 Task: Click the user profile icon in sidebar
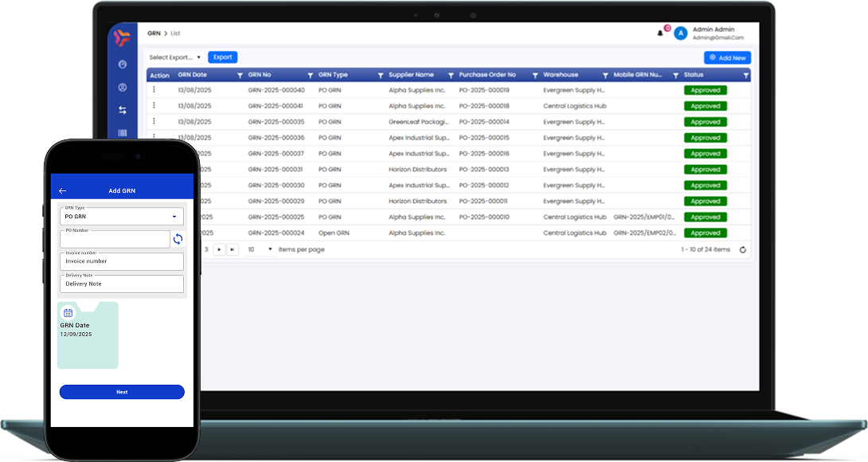[x=123, y=88]
